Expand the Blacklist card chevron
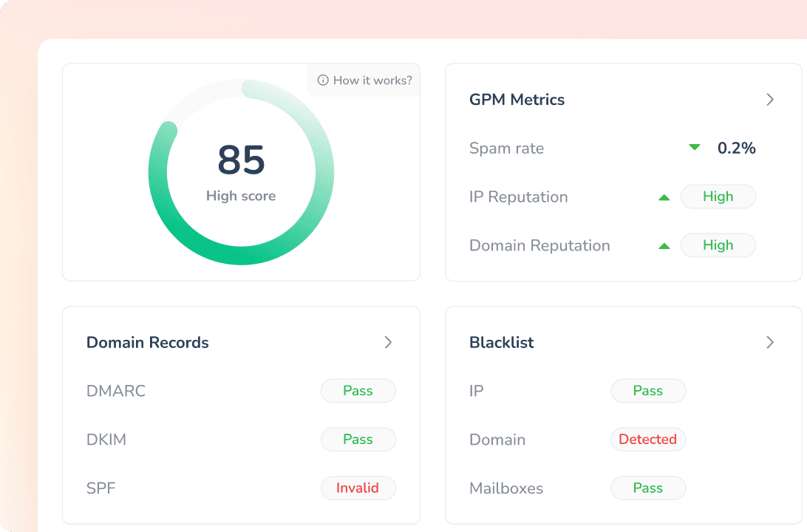The height and width of the screenshot is (532, 807). click(x=770, y=342)
